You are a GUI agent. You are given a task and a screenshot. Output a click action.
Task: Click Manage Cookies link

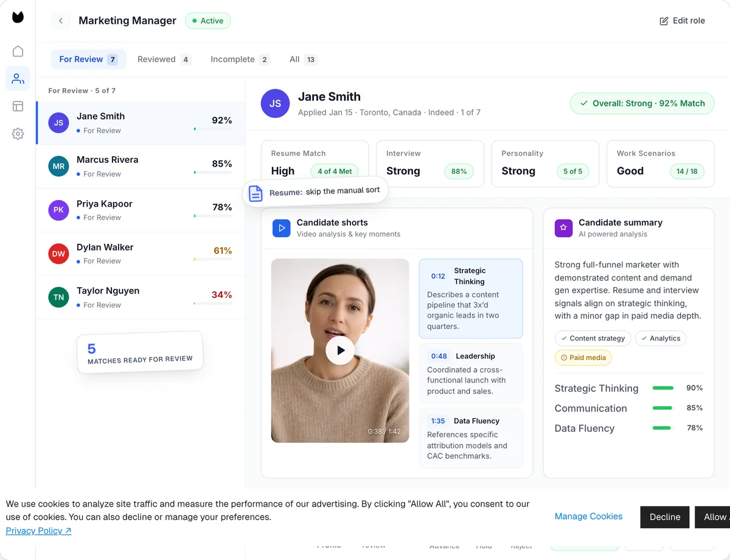(x=588, y=516)
